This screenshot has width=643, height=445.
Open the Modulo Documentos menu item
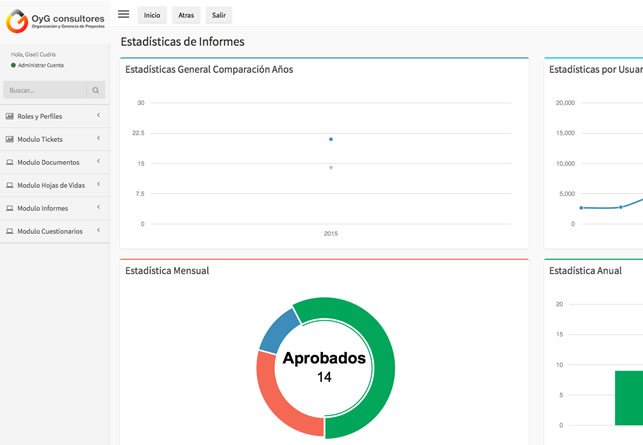point(48,162)
